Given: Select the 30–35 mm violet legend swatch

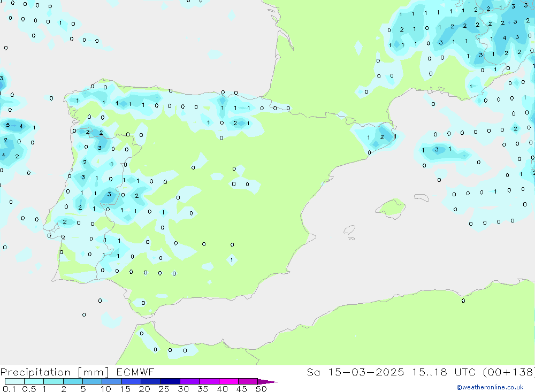Looking at the screenshot, I should click(x=190, y=381).
